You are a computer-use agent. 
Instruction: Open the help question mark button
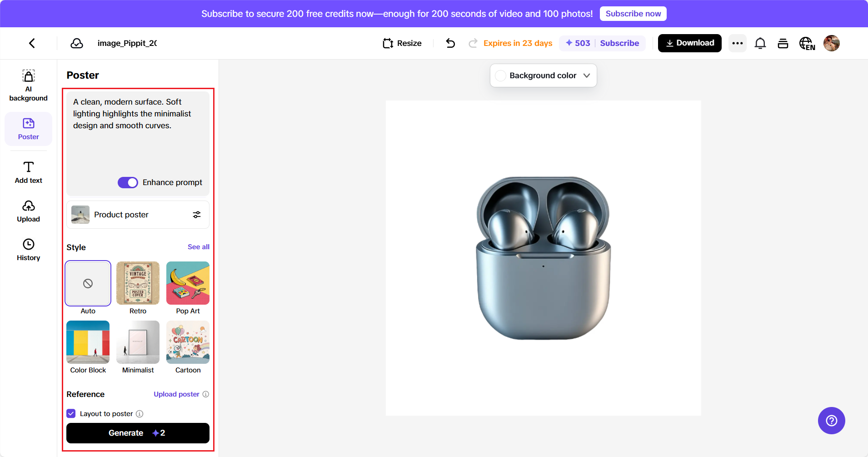coord(832,421)
